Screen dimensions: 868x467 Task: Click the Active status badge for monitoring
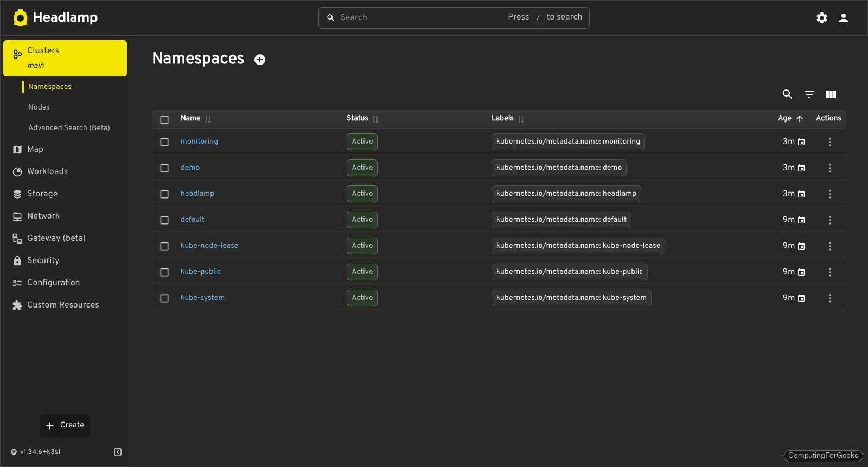(362, 142)
